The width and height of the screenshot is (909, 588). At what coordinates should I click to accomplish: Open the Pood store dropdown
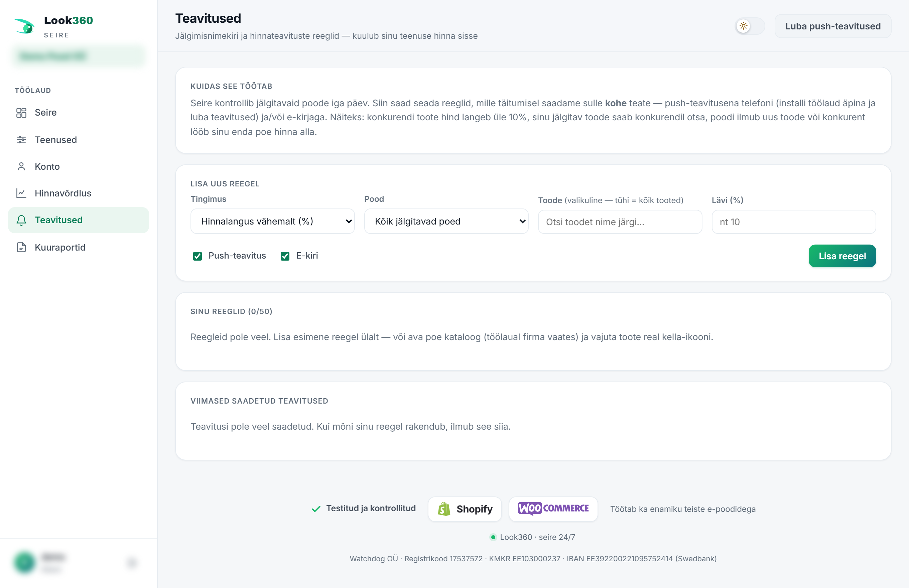446,221
